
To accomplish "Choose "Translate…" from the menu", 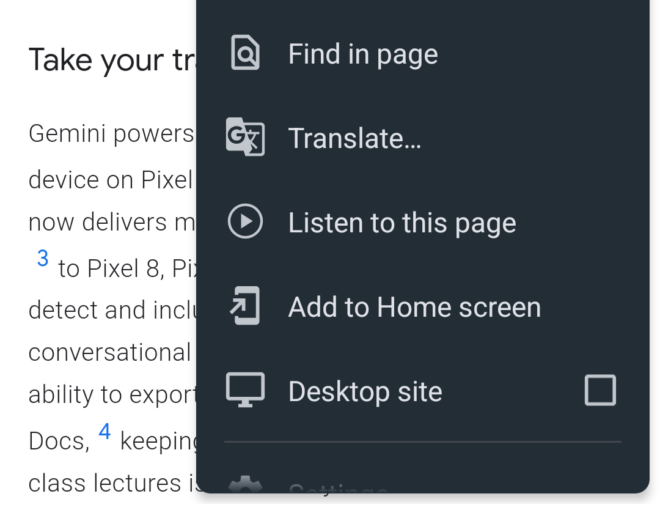I will 354,138.
